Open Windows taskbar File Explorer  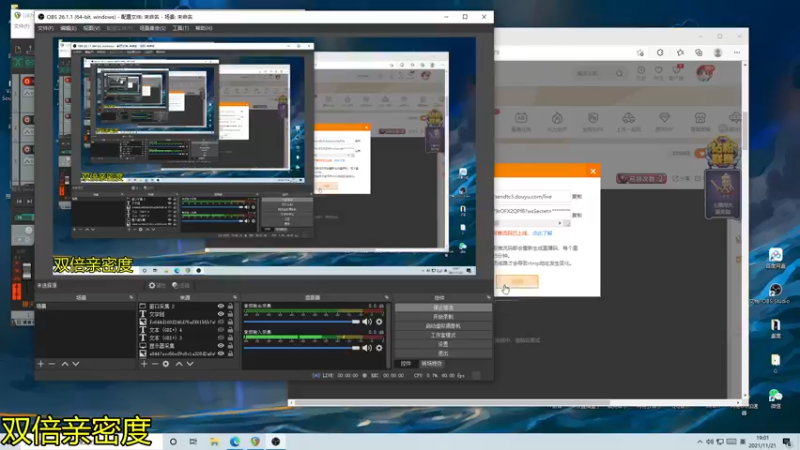click(x=214, y=441)
